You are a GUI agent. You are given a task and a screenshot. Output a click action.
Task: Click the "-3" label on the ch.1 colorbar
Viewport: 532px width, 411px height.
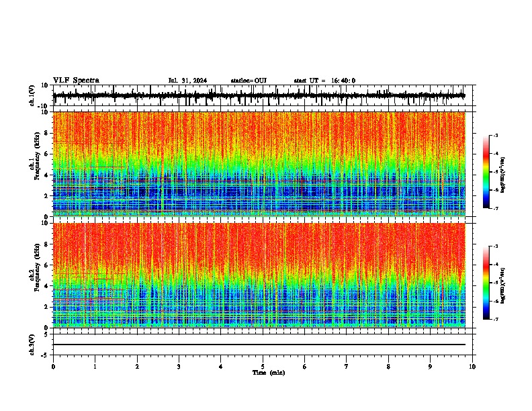click(496, 135)
